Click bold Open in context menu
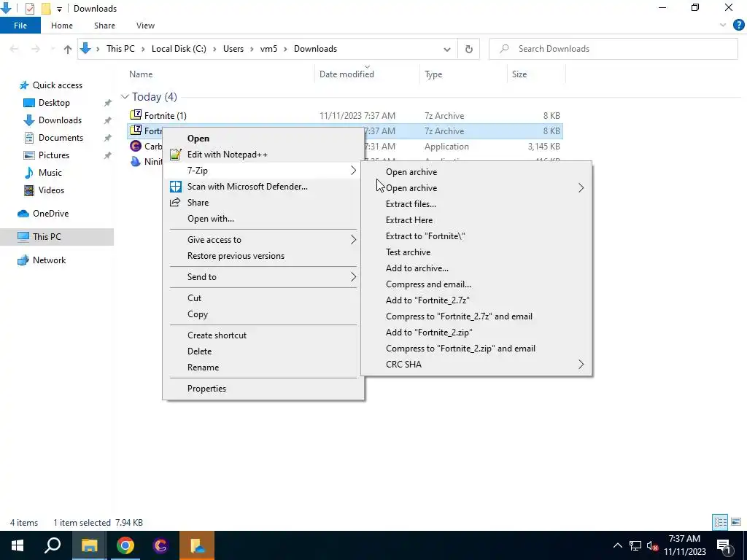747x560 pixels. (198, 138)
